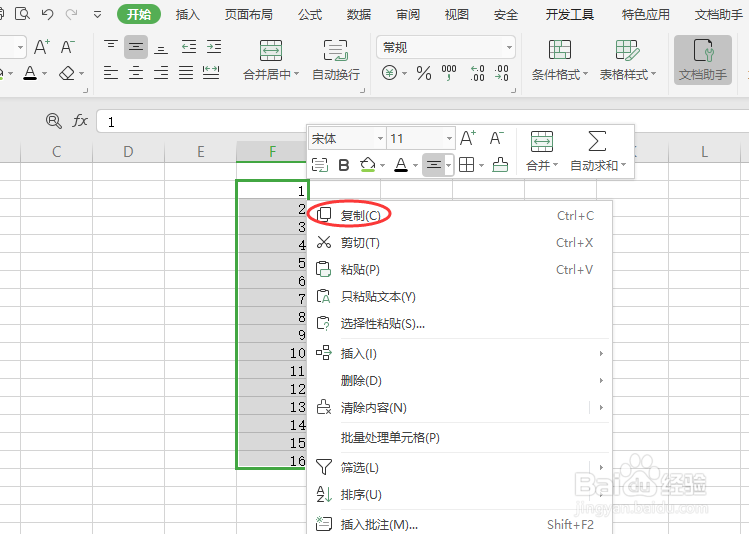Click the 合并居中 merge icon
The height and width of the screenshot is (534, 749).
pos(271,51)
